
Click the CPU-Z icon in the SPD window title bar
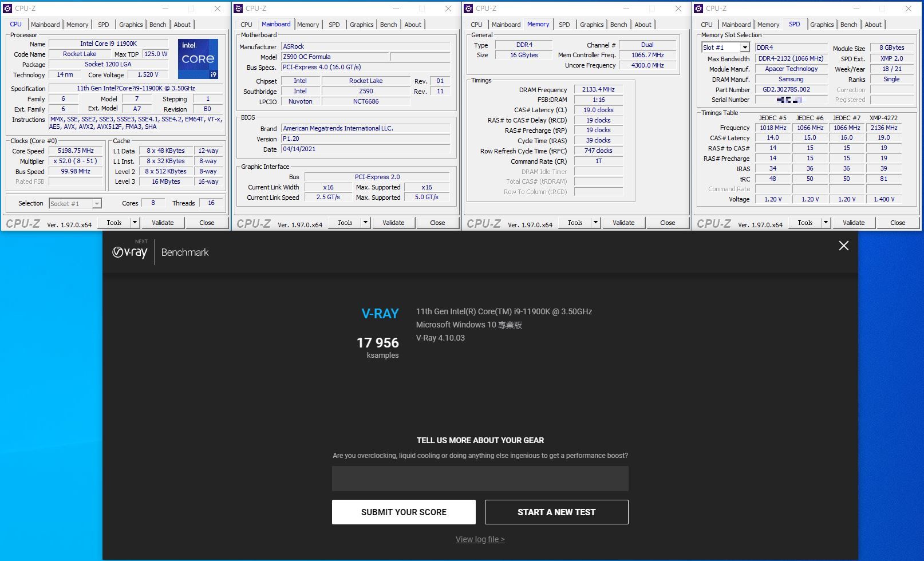coord(698,9)
